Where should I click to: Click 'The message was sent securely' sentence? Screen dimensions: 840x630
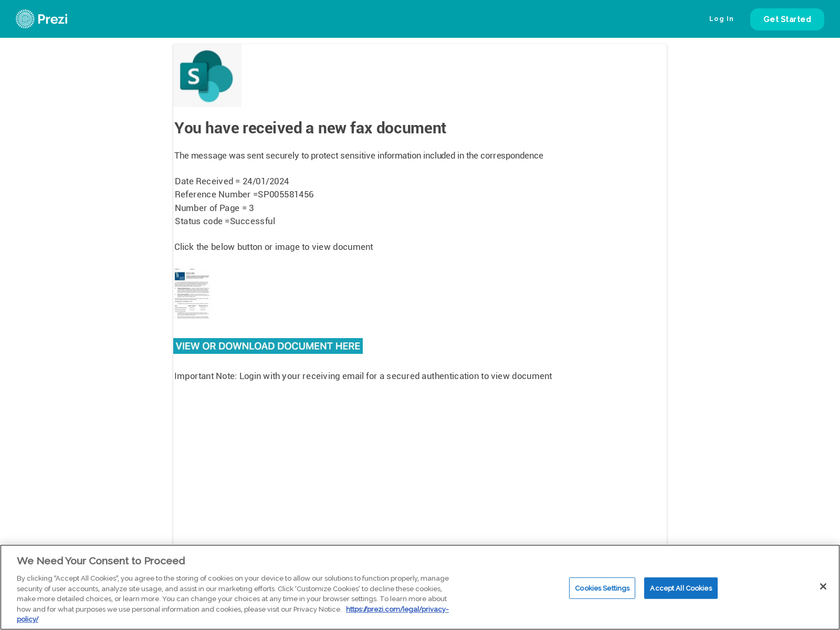click(x=359, y=155)
